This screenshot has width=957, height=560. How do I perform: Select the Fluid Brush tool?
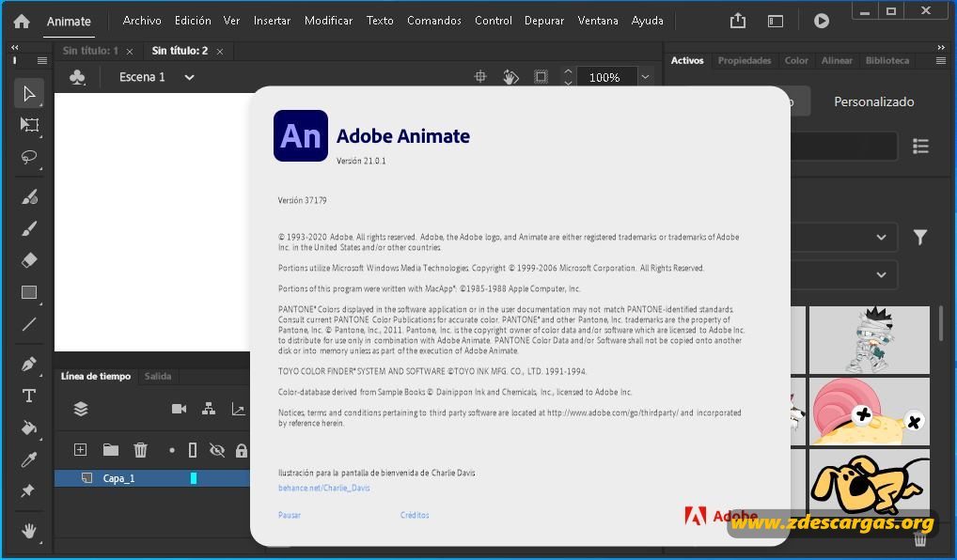[29, 196]
